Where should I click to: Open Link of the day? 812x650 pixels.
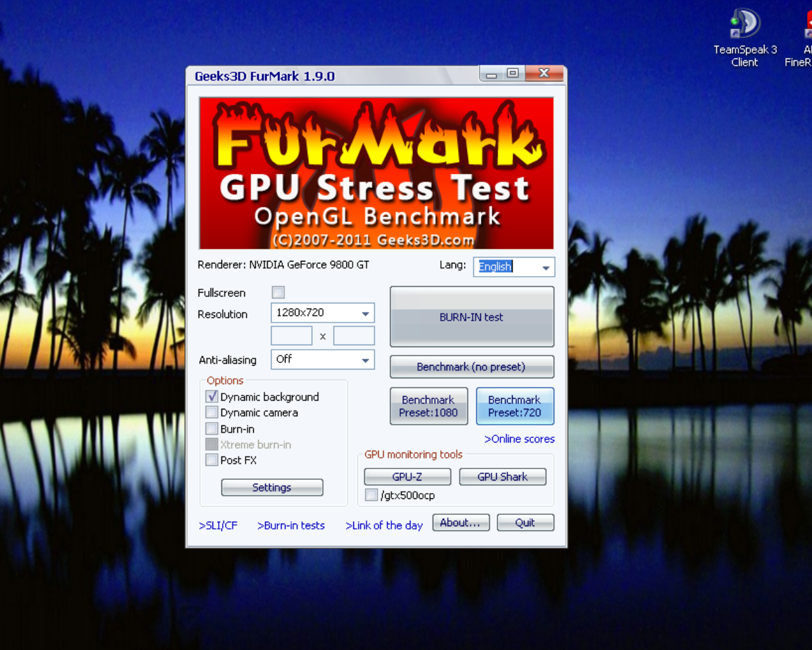click(384, 526)
